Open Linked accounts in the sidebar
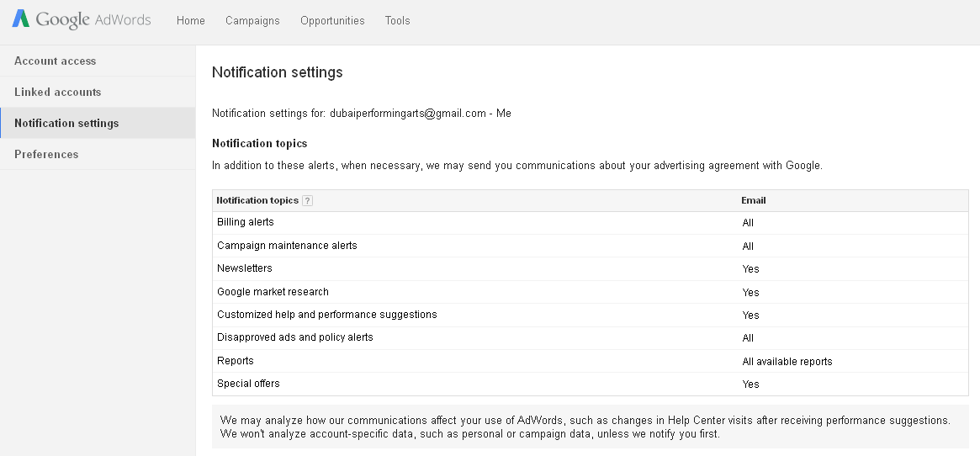 [x=58, y=93]
